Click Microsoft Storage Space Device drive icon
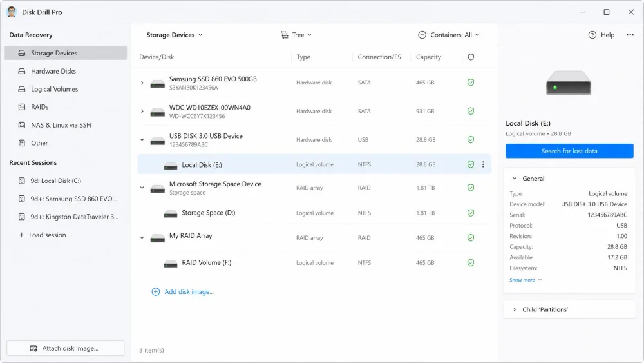 pyautogui.click(x=157, y=189)
